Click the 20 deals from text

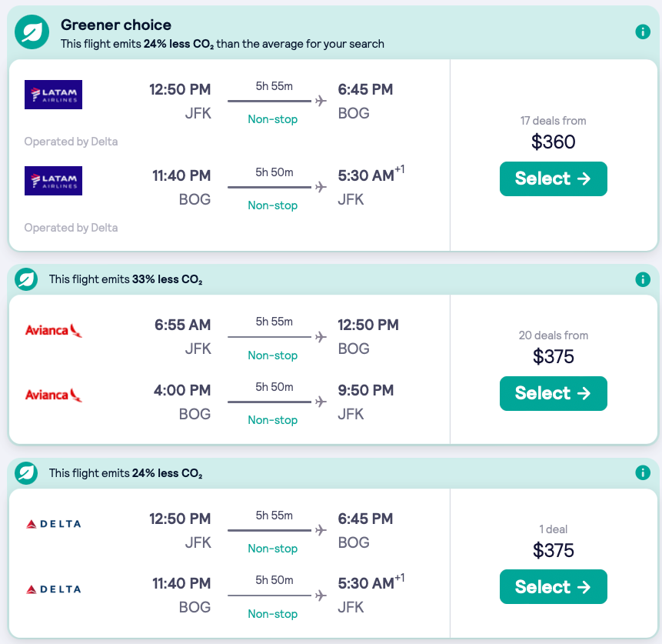553,335
